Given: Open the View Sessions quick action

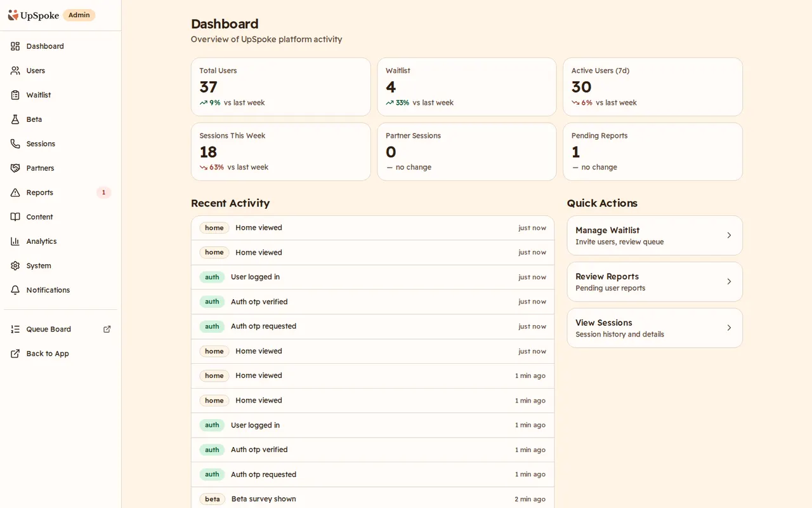Looking at the screenshot, I should [655, 328].
